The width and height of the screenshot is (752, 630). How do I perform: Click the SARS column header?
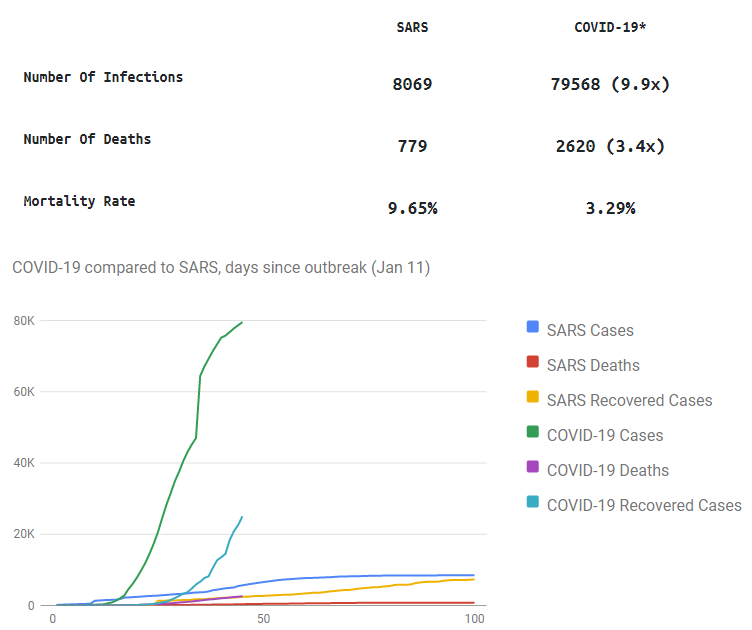point(412,27)
